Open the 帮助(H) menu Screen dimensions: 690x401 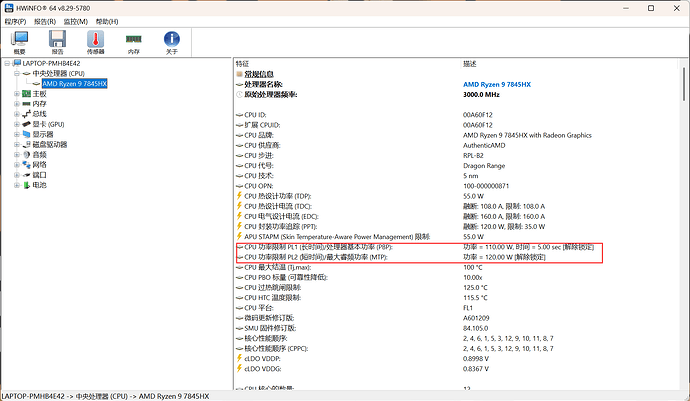[105, 20]
